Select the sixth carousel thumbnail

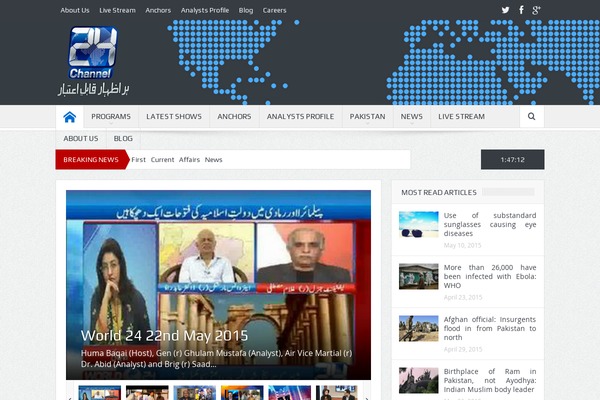point(337,393)
